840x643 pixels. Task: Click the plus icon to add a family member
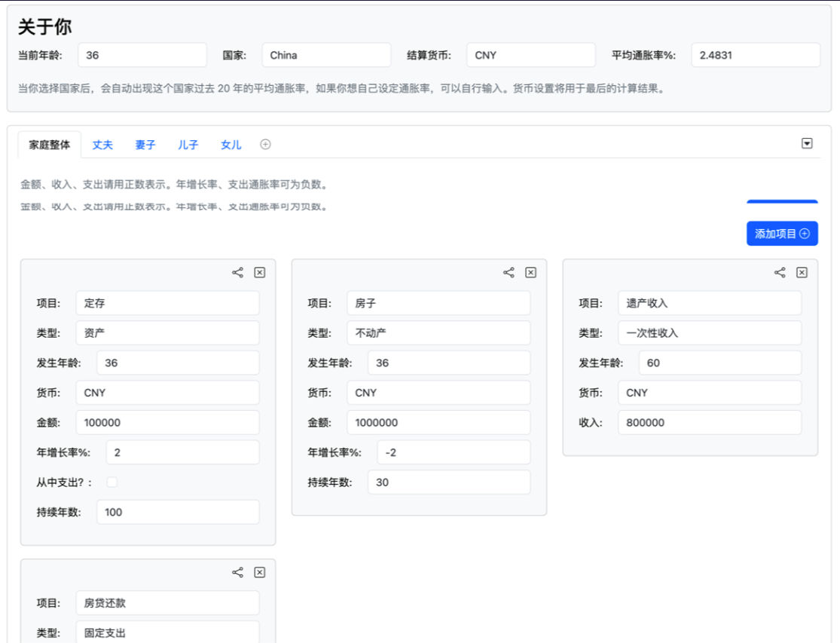coord(265,143)
